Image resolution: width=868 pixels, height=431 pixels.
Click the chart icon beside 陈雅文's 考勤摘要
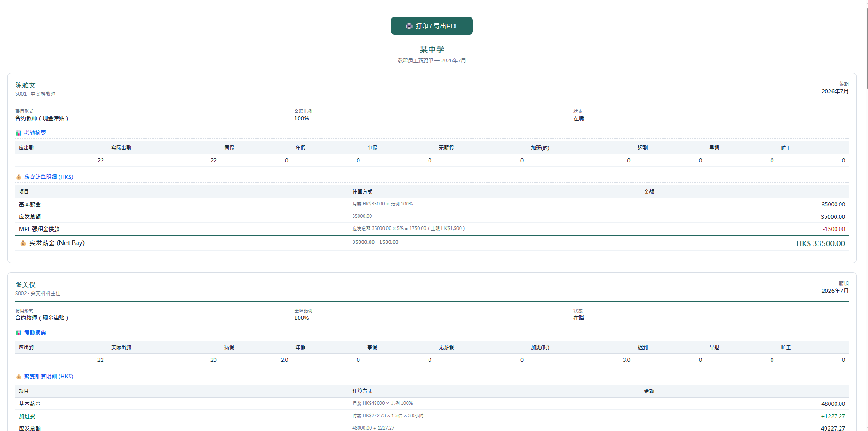[19, 133]
